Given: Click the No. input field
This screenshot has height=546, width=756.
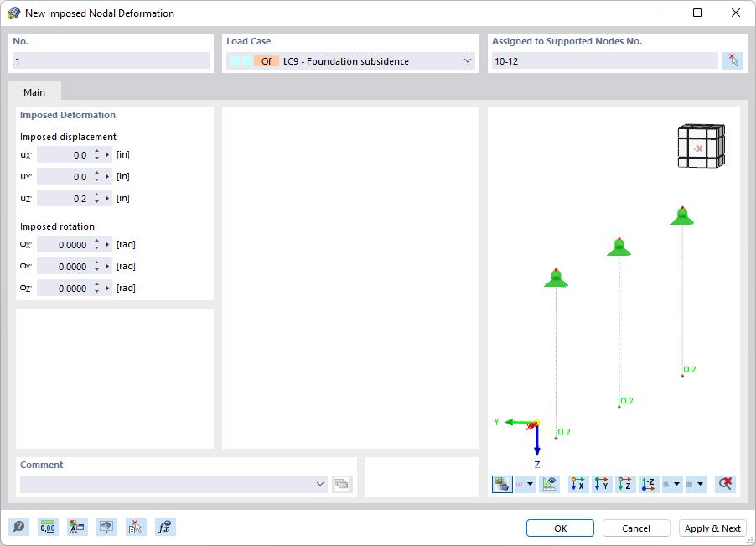Looking at the screenshot, I should [x=111, y=60].
